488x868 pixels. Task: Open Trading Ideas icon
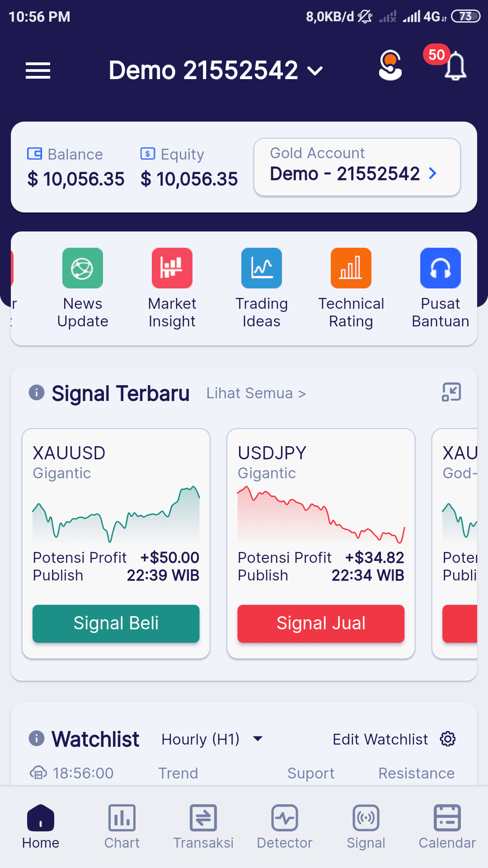tap(262, 268)
